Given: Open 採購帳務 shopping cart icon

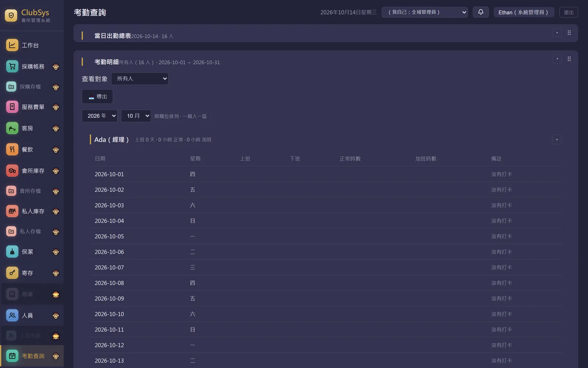Looking at the screenshot, I should pos(12,67).
